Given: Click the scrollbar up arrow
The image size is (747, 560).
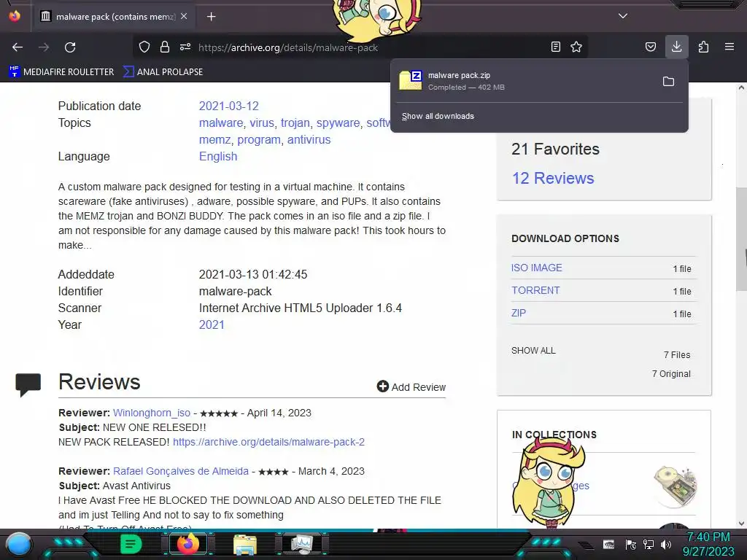Looking at the screenshot, I should click(x=741, y=88).
